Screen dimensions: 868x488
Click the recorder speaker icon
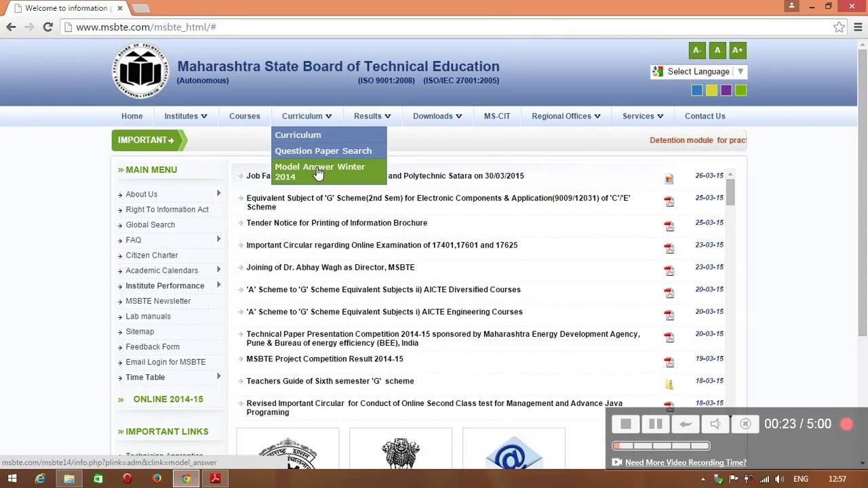click(x=715, y=424)
